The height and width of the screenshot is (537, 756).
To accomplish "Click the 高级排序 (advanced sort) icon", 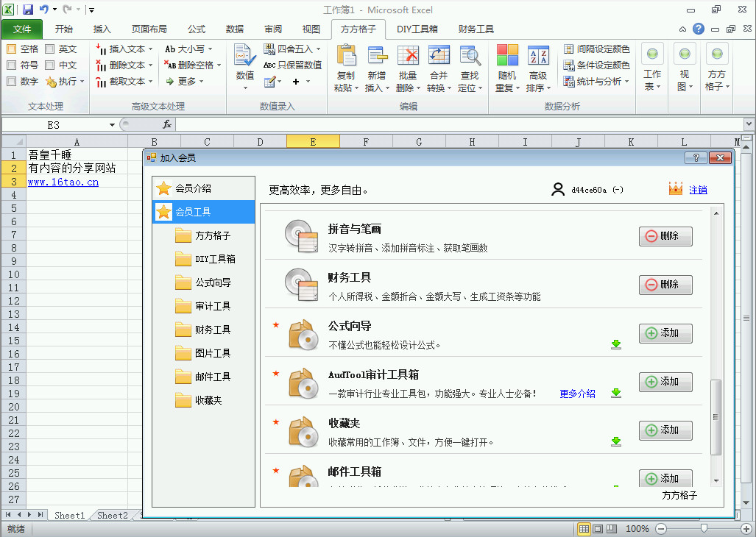I will click(538, 56).
